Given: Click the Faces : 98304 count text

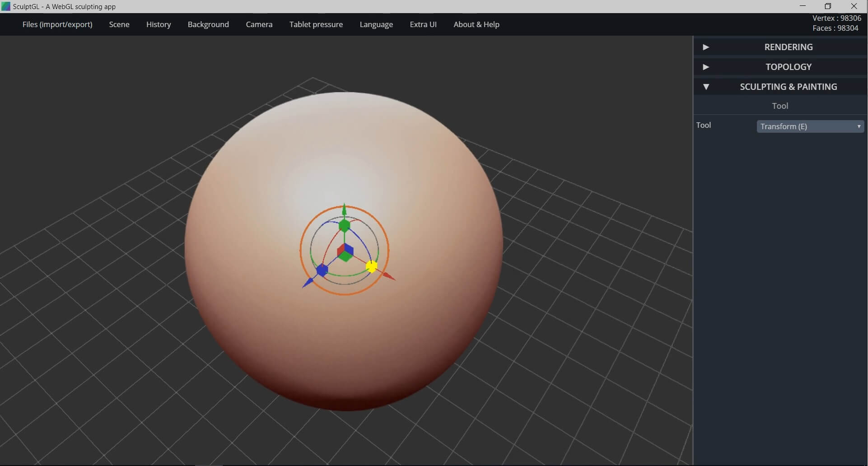Looking at the screenshot, I should [835, 28].
